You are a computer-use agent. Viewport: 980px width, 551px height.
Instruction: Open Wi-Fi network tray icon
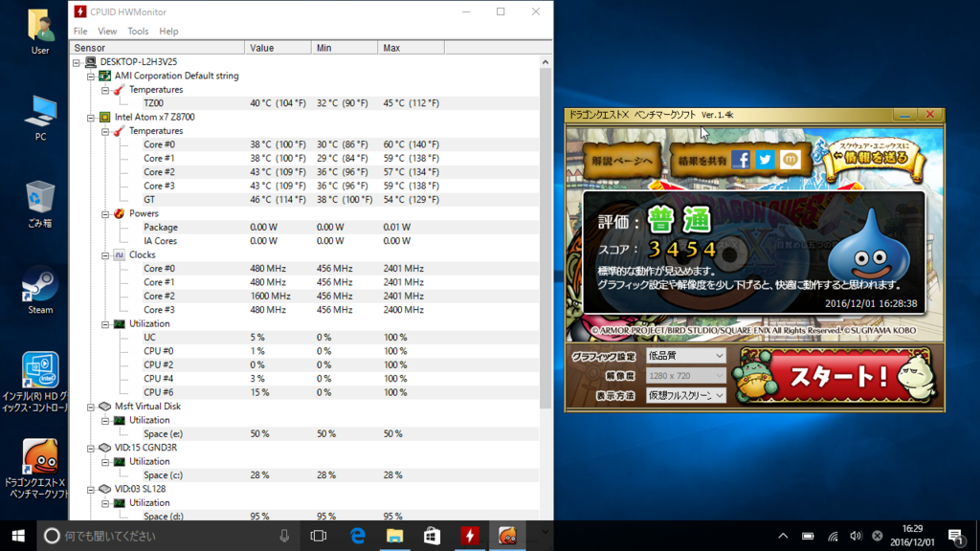point(833,536)
